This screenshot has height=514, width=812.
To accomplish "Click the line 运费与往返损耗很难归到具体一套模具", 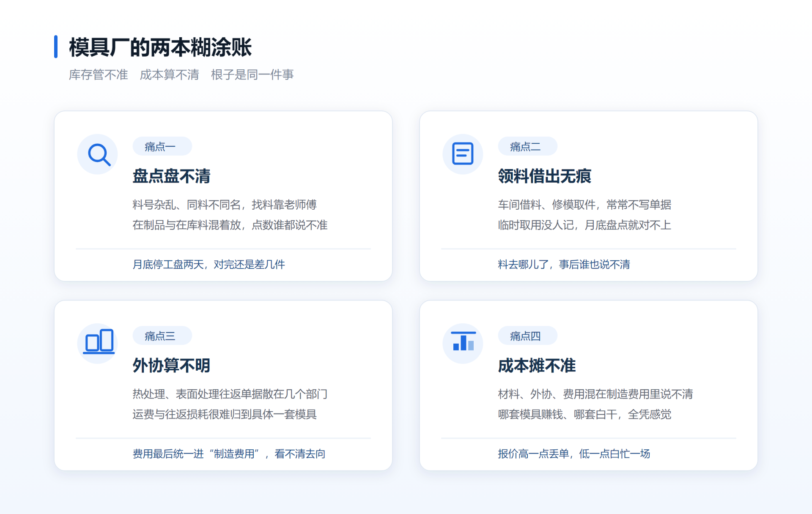I will coord(225,414).
